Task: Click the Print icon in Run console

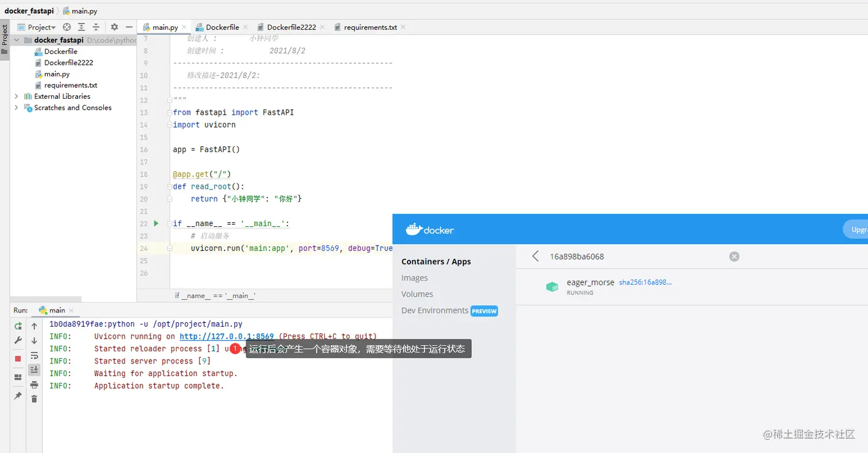Action: (x=34, y=385)
